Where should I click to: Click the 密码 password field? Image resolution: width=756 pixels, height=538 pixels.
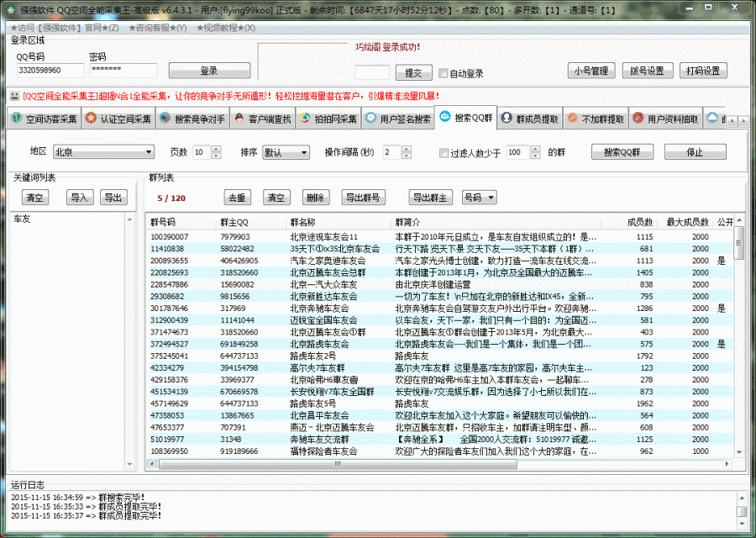(123, 70)
